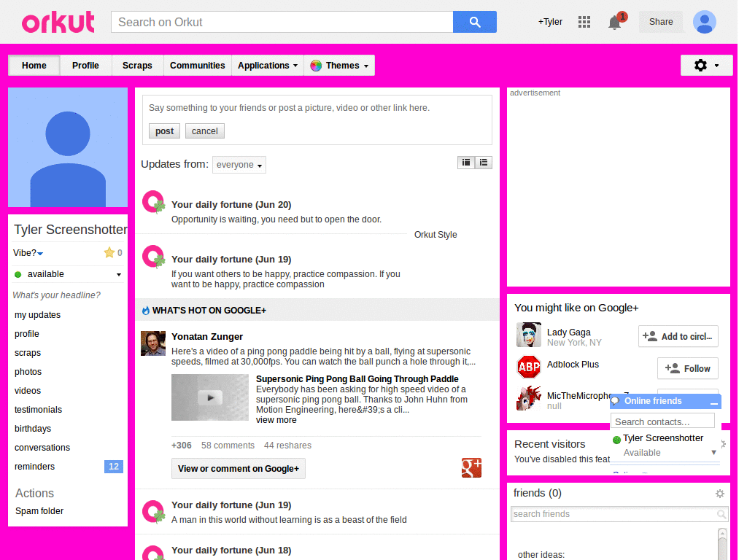Go to the Home tab

34,65
